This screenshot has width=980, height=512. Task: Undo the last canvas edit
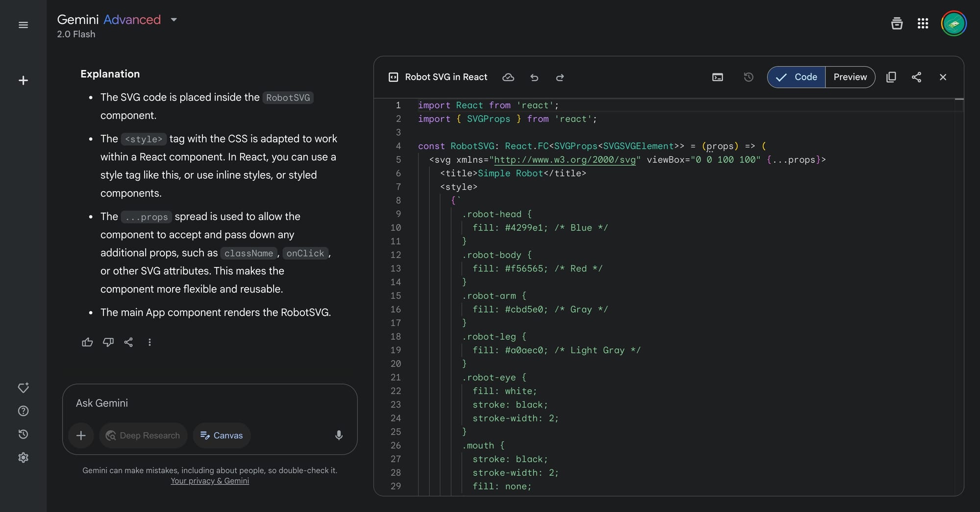[534, 77]
